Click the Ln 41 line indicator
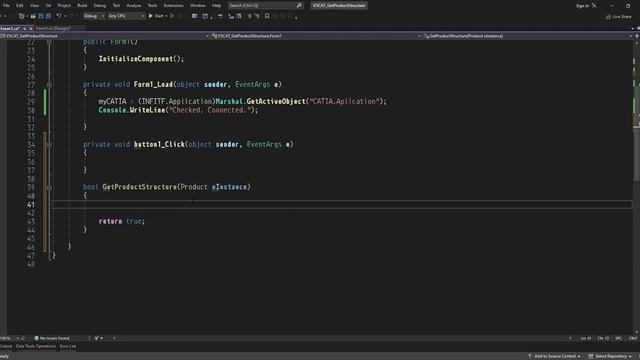This screenshot has height=360, width=640. [586, 338]
